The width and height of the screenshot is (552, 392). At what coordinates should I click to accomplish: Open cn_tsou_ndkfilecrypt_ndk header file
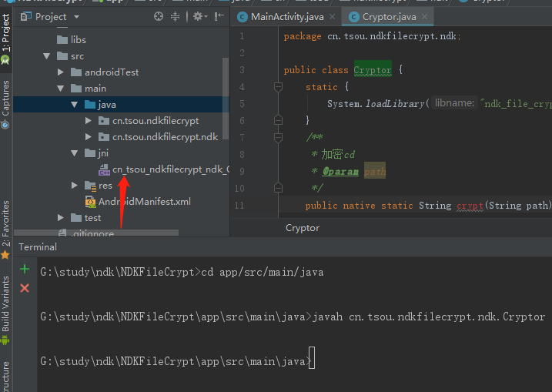pyautogui.click(x=165, y=169)
